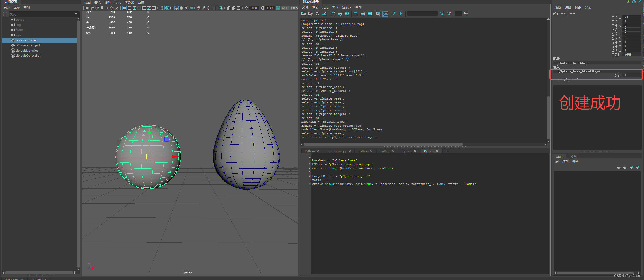
Task: Toggle line numbers in Script Editor
Action: (x=385, y=14)
